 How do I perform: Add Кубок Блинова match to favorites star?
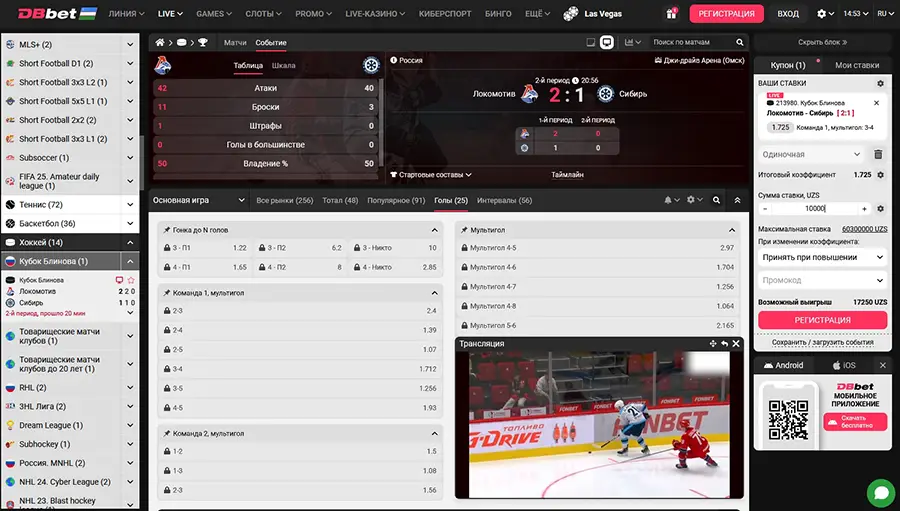pyautogui.click(x=131, y=280)
